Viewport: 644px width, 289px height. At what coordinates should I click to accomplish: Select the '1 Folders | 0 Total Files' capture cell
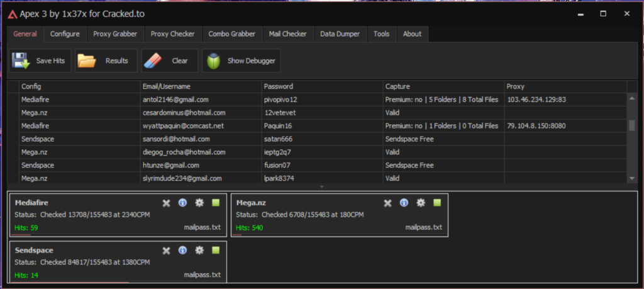click(x=443, y=126)
